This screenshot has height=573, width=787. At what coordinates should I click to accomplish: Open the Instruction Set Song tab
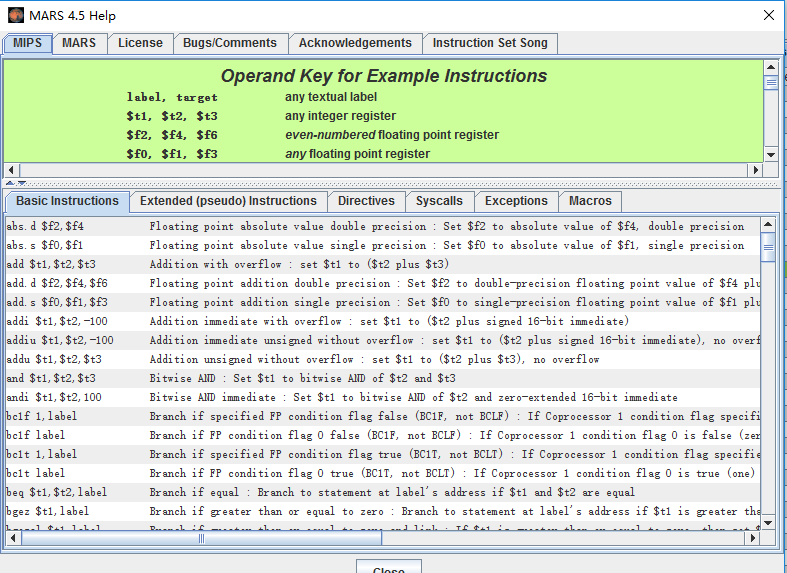tap(490, 43)
